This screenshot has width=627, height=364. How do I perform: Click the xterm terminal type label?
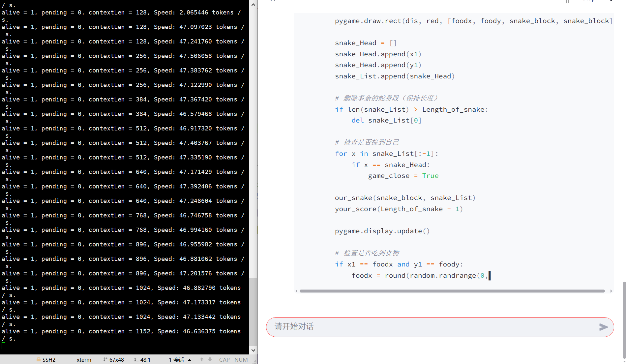tap(84, 360)
